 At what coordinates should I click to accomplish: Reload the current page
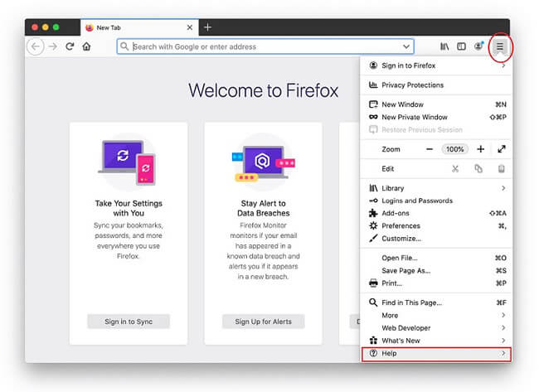(70, 46)
